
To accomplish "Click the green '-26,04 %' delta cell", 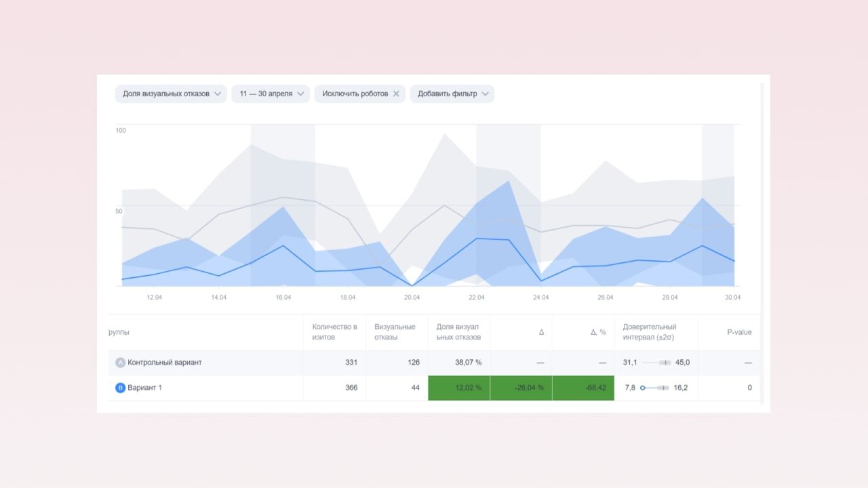I will (521, 388).
